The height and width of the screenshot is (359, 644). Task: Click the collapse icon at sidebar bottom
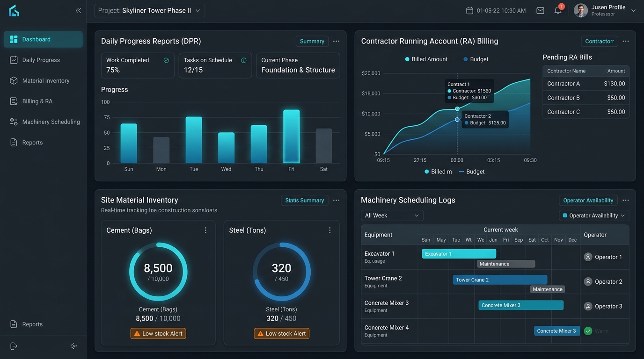(x=73, y=346)
